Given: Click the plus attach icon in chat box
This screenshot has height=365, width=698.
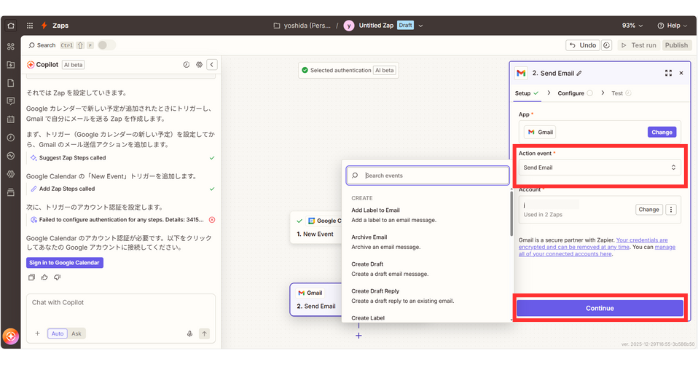Looking at the screenshot, I should (37, 333).
